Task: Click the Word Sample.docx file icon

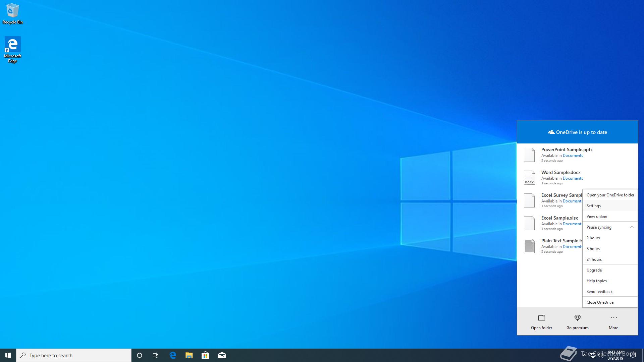Action: [529, 178]
